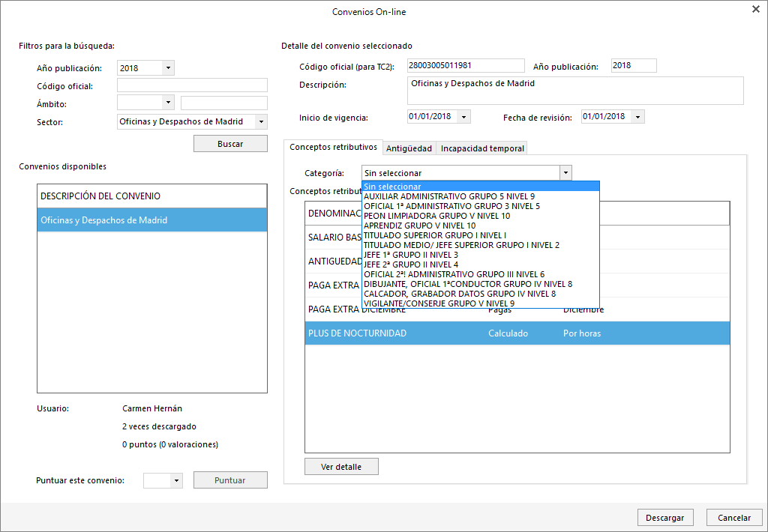The width and height of the screenshot is (768, 532).
Task: Switch to the Antigüedad tab
Action: [x=409, y=148]
